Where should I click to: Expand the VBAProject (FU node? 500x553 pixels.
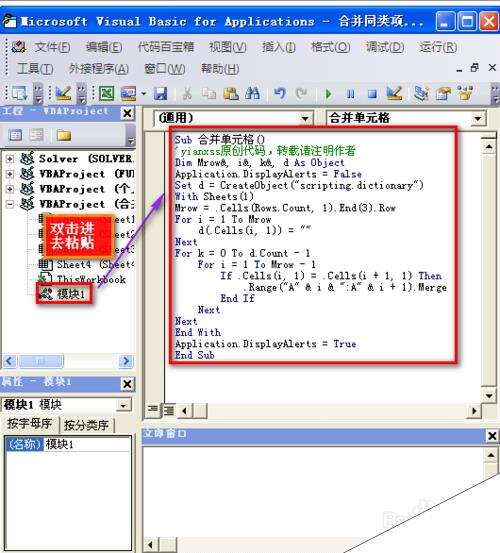click(x=10, y=174)
